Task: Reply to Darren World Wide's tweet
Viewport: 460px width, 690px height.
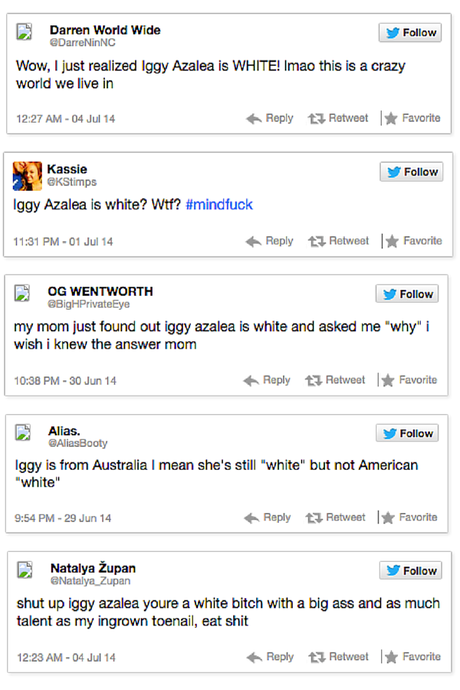Action: pyautogui.click(x=270, y=118)
